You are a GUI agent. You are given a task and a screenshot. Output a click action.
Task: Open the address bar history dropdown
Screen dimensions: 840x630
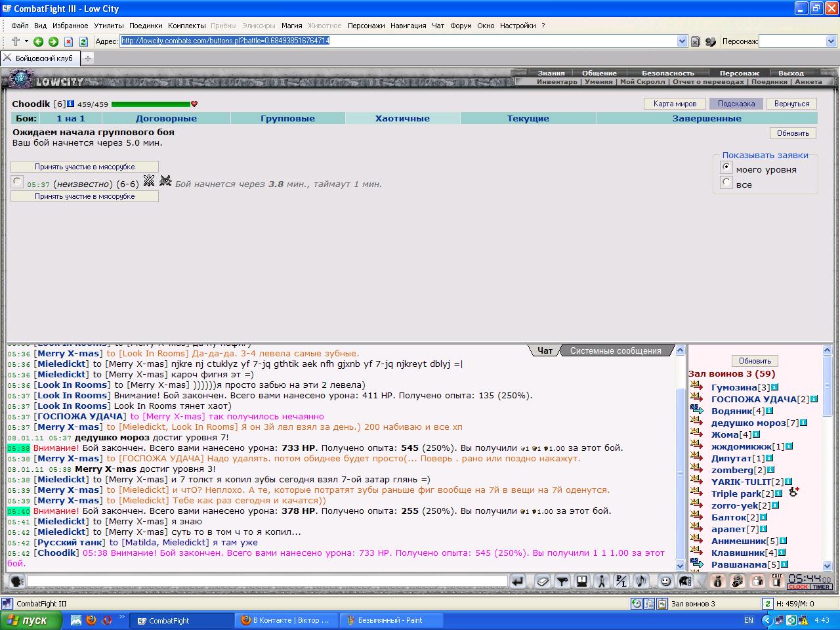pos(682,41)
